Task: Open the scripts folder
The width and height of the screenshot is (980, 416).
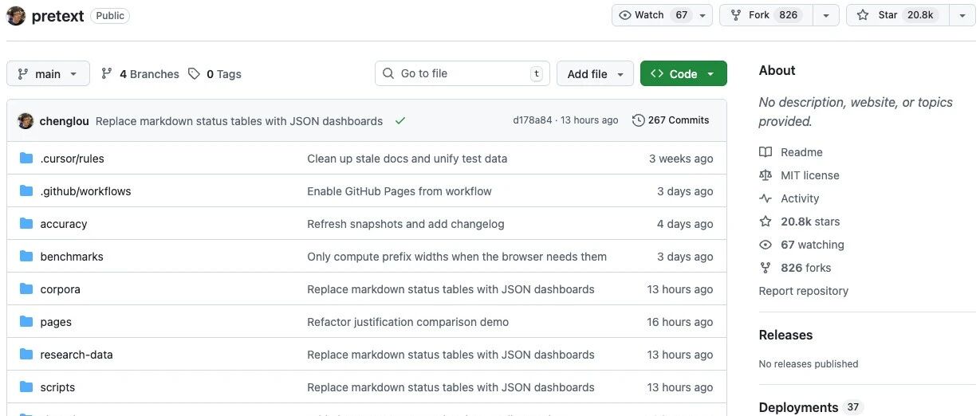Action: (x=57, y=387)
